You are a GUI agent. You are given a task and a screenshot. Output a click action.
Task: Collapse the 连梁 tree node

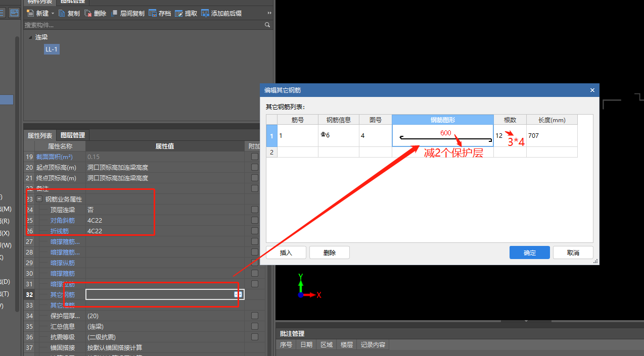[30, 37]
